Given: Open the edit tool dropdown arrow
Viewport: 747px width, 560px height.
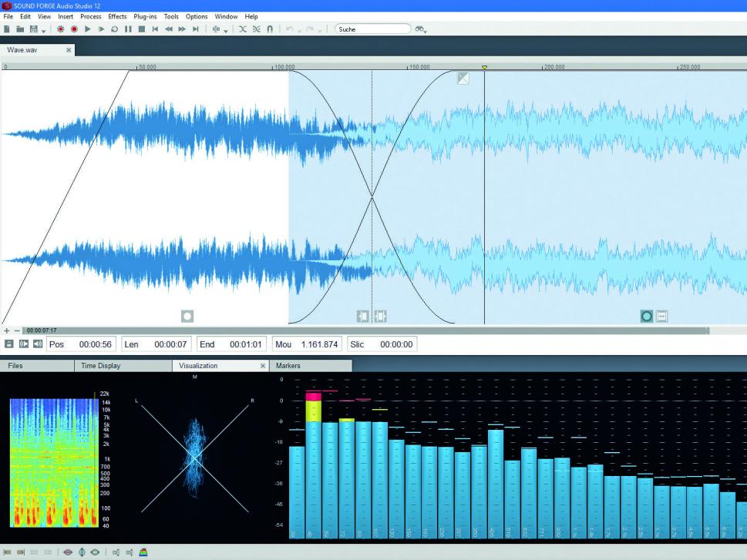Looking at the screenshot, I should (x=226, y=31).
